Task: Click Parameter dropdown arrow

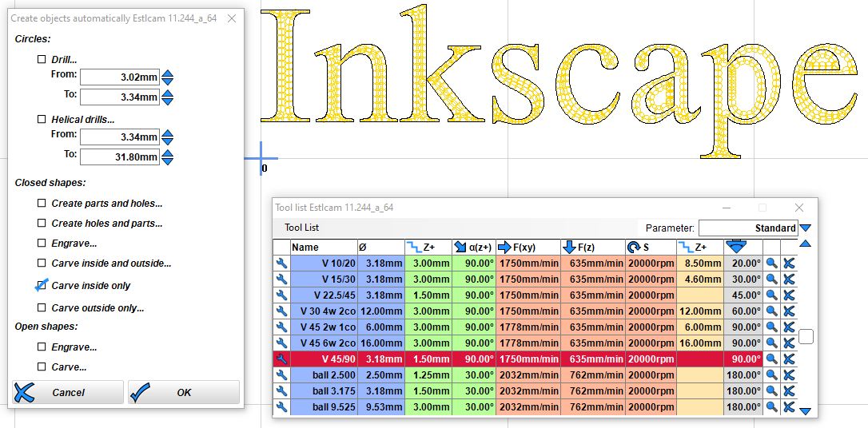Action: point(806,228)
